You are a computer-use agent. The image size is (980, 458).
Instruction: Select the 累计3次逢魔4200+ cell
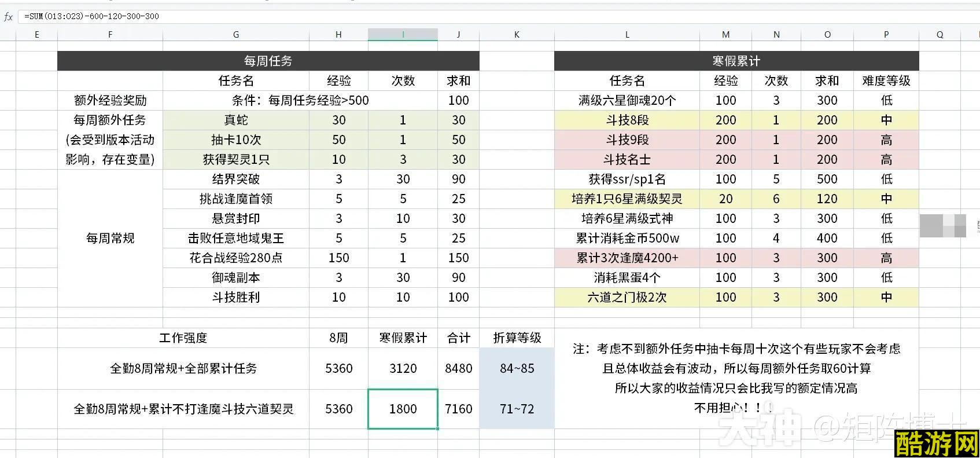click(x=627, y=258)
